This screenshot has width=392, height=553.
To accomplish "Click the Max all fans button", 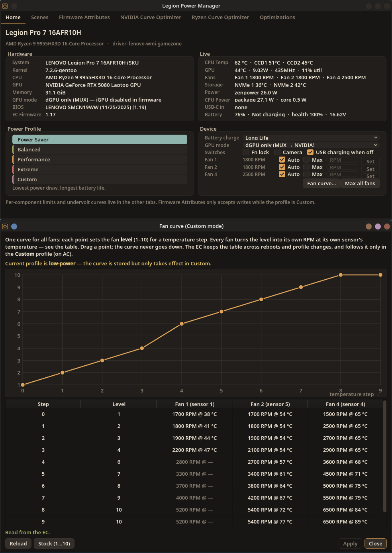I will 360,183.
